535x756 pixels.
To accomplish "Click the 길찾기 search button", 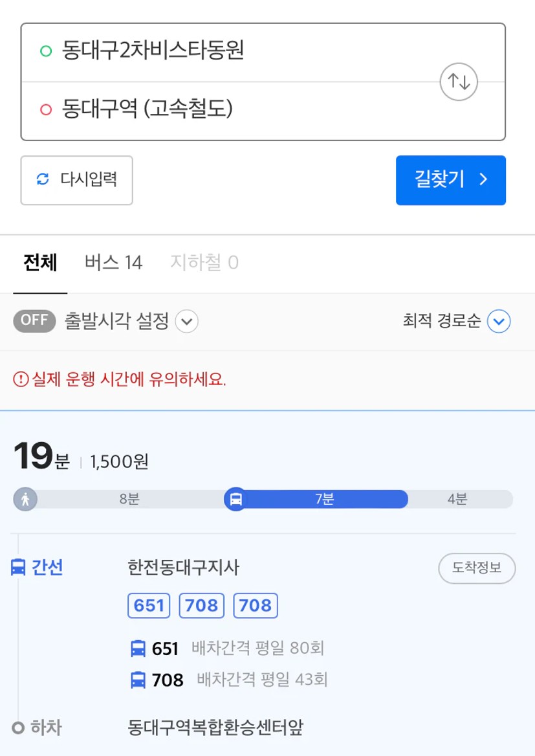I will pos(451,180).
